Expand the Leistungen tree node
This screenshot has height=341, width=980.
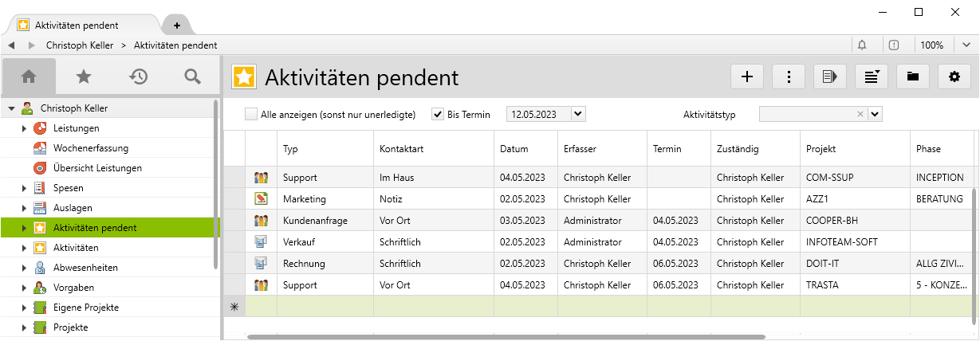click(x=25, y=128)
